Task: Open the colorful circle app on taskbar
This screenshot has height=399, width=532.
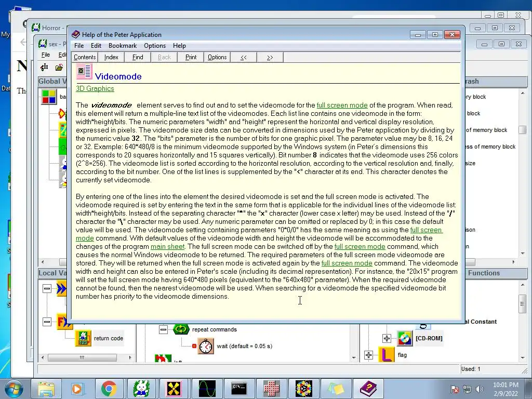Action: point(303,389)
